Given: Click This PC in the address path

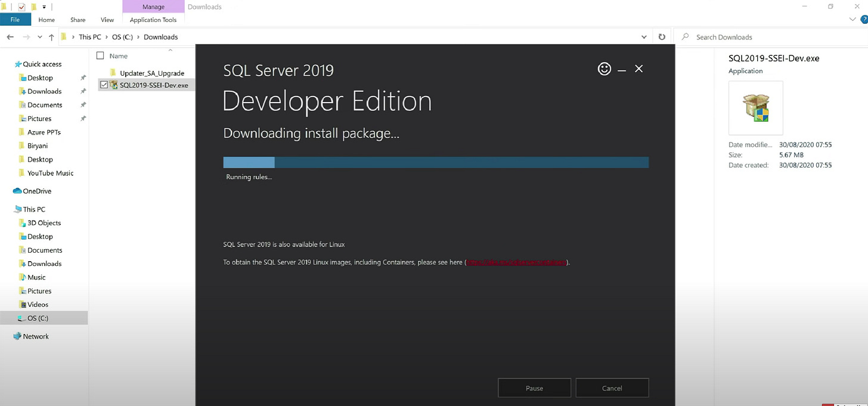Looking at the screenshot, I should pos(90,37).
